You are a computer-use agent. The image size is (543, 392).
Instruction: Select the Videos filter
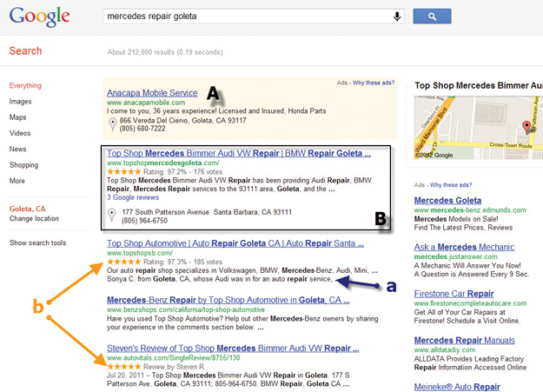(x=20, y=133)
